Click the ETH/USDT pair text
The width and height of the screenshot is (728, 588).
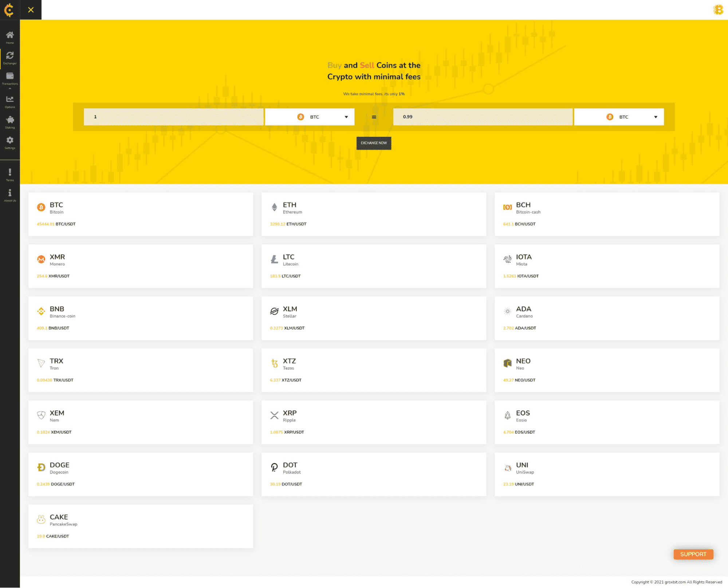[x=296, y=224]
